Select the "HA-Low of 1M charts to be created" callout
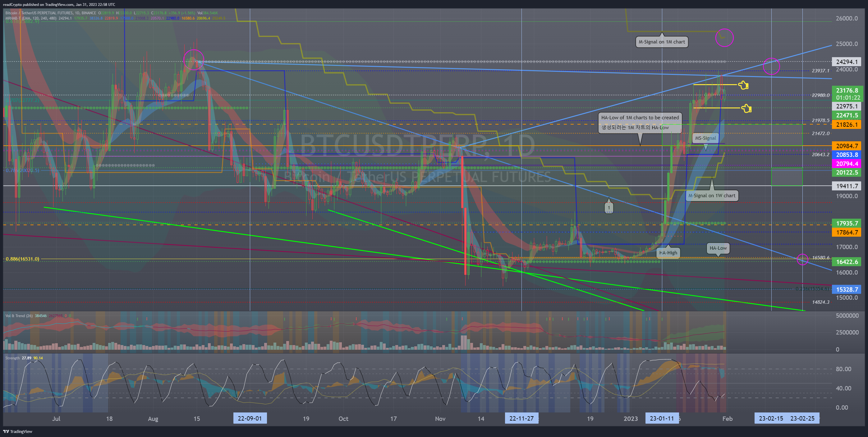The image size is (868, 437). 640,123
